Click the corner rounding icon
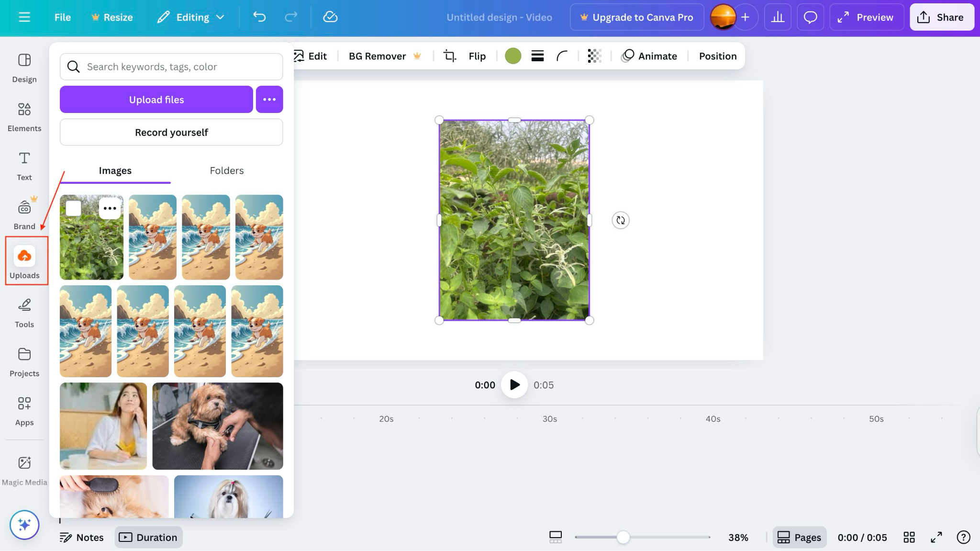The image size is (980, 551). pos(562,56)
